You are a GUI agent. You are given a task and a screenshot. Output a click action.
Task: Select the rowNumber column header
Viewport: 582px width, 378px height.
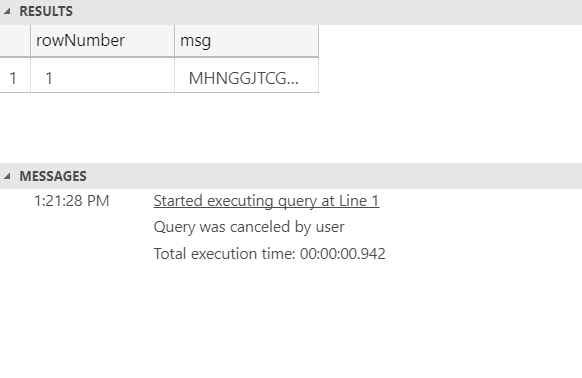tap(102, 41)
